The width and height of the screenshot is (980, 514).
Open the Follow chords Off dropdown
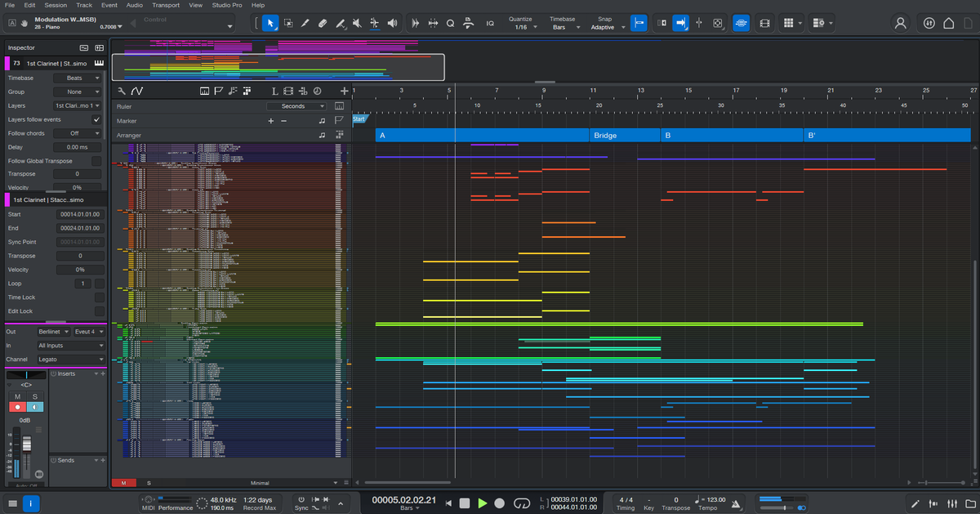pyautogui.click(x=78, y=133)
